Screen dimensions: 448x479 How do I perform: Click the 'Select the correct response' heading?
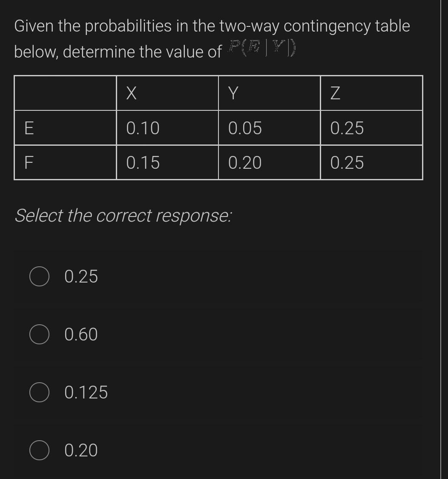pos(123,216)
